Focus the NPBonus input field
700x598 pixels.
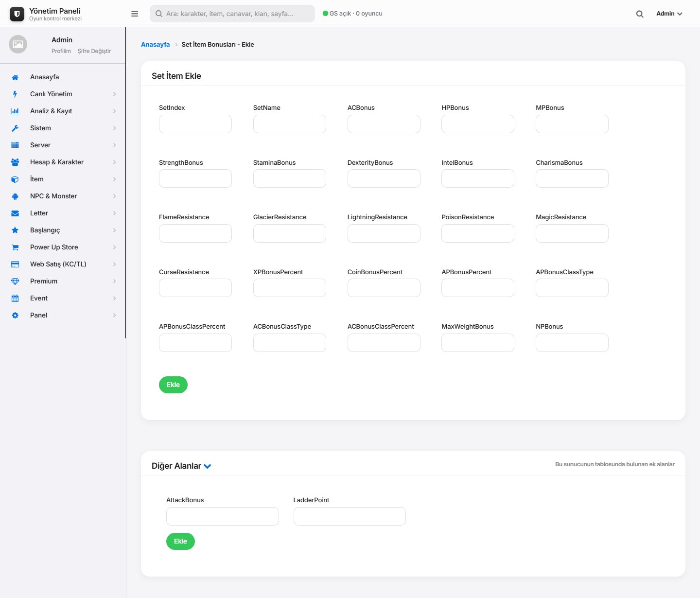pyautogui.click(x=572, y=343)
